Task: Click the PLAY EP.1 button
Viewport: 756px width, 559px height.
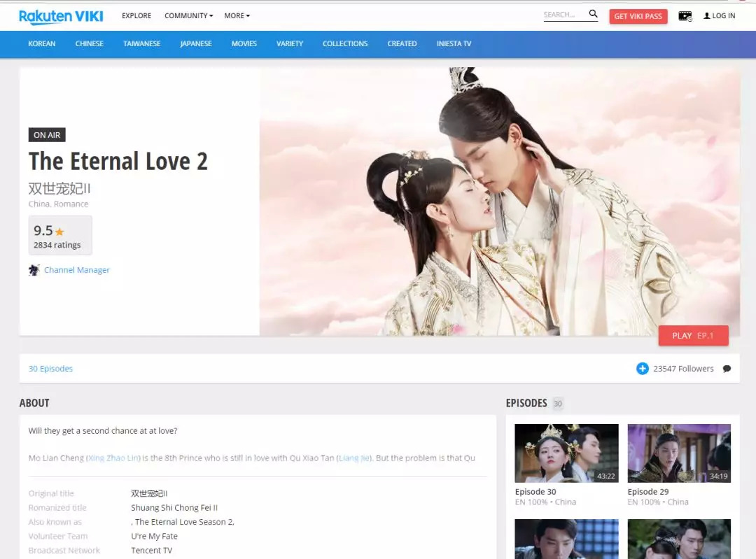Action: pos(693,336)
